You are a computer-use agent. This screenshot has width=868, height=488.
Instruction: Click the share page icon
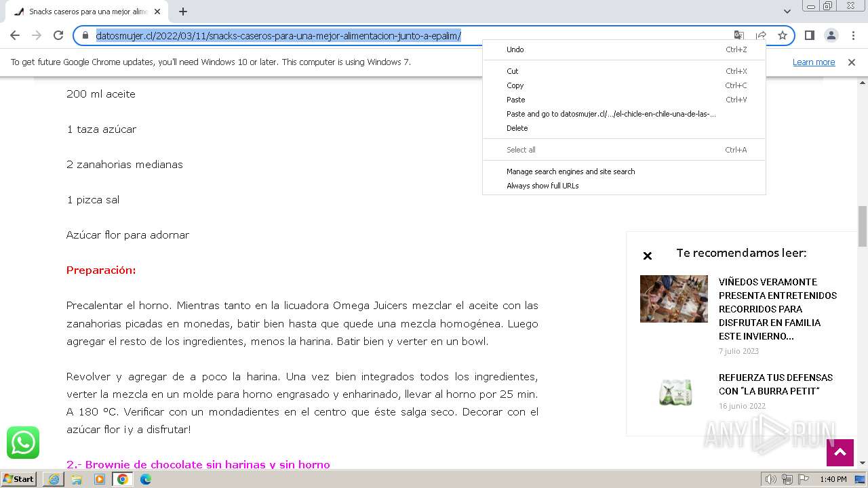click(761, 35)
